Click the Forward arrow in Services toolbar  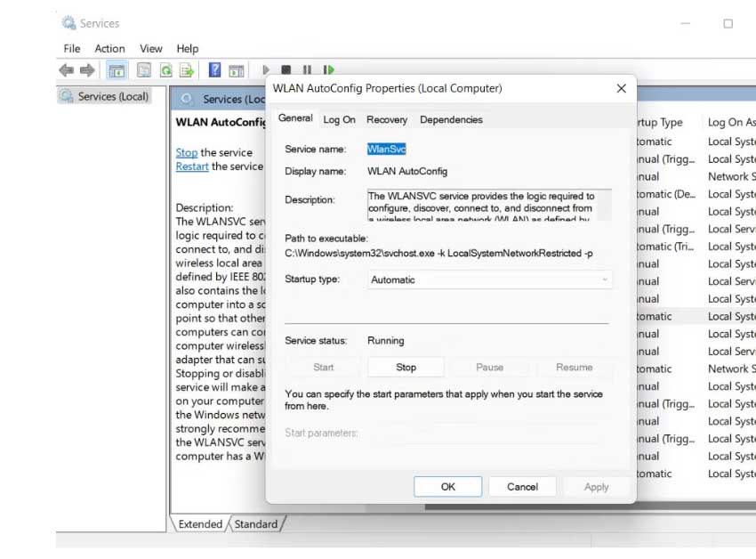point(87,70)
